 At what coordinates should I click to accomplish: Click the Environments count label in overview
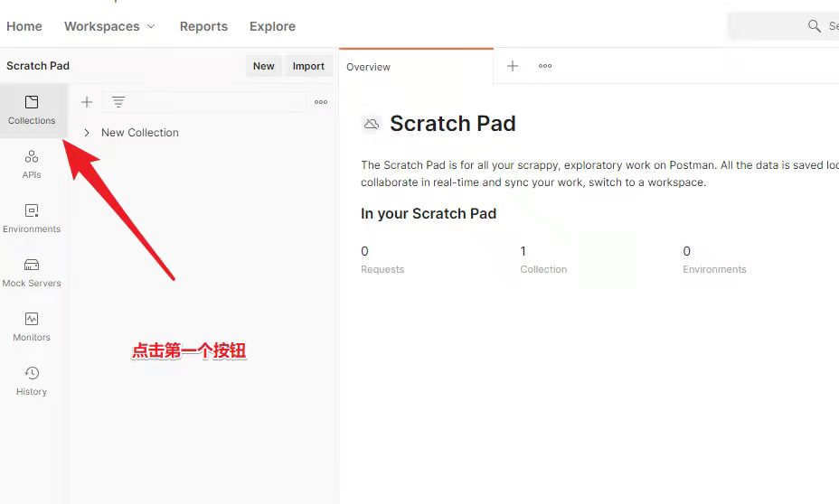coord(714,269)
